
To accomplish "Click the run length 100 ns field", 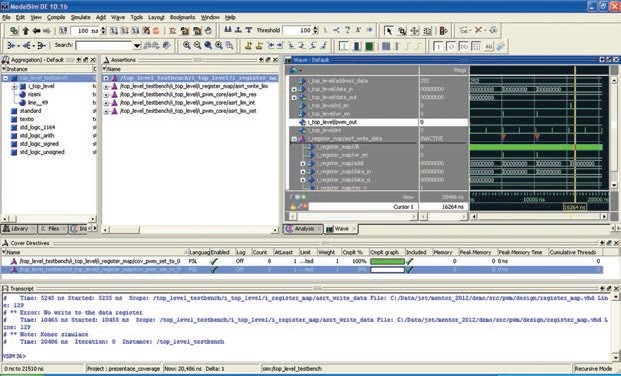I will pyautogui.click(x=85, y=31).
